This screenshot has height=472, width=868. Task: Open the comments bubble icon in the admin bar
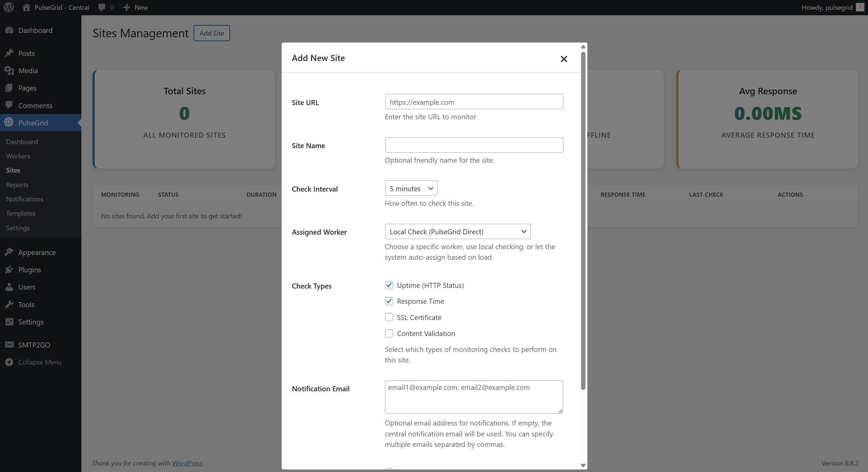(102, 7)
